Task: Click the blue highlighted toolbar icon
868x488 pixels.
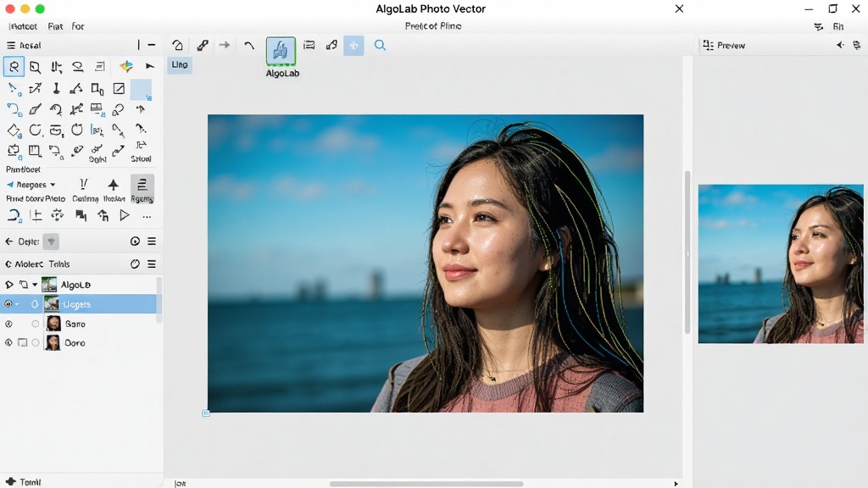Action: [353, 46]
